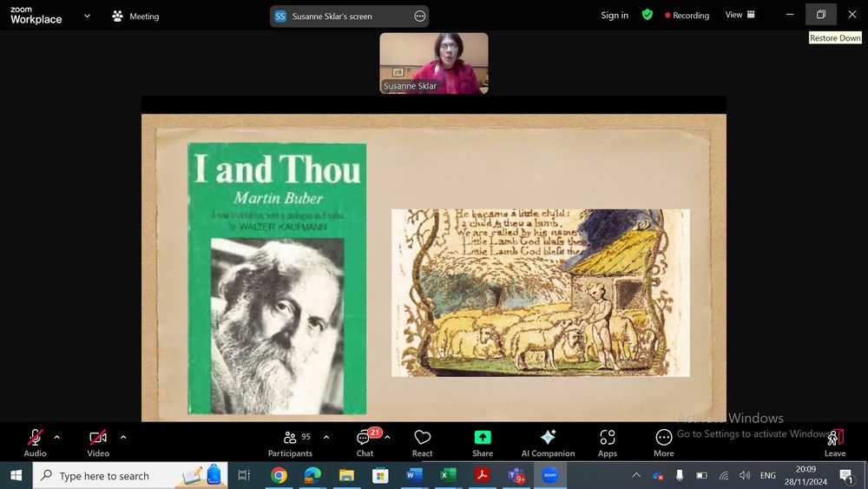Image resolution: width=868 pixels, height=489 pixels.
Task: Expand the caret next to Participants
Action: 326,437
